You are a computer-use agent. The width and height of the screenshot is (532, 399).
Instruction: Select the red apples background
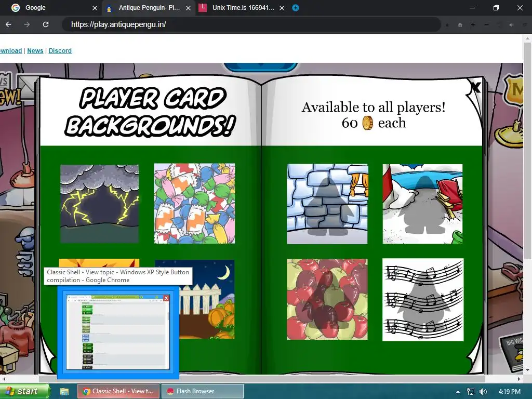(x=327, y=299)
